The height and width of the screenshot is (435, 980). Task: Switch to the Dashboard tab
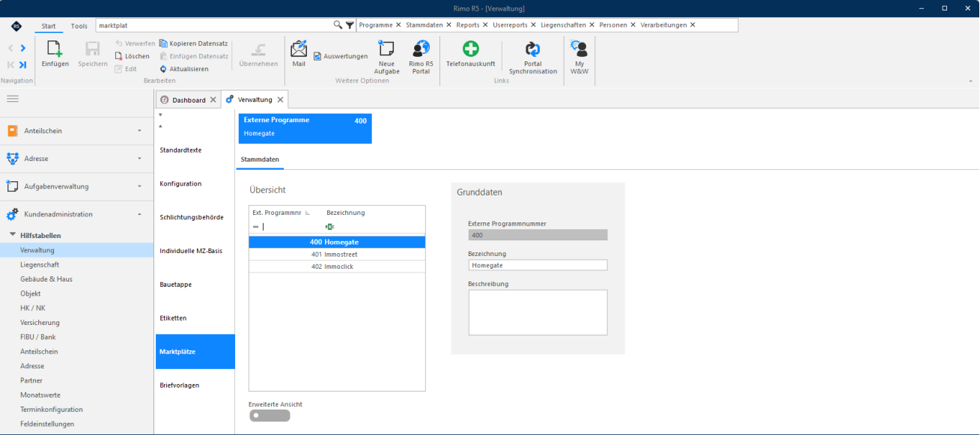189,100
